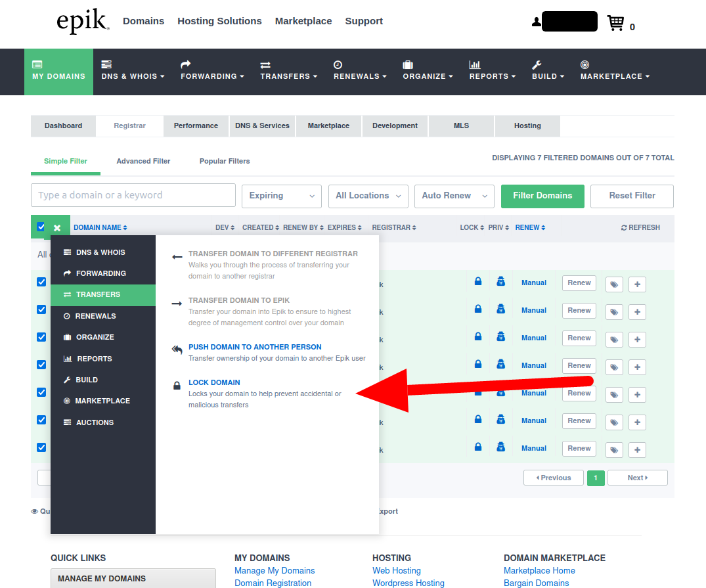
Task: Uncheck the first domain row checkbox
Action: (41, 281)
